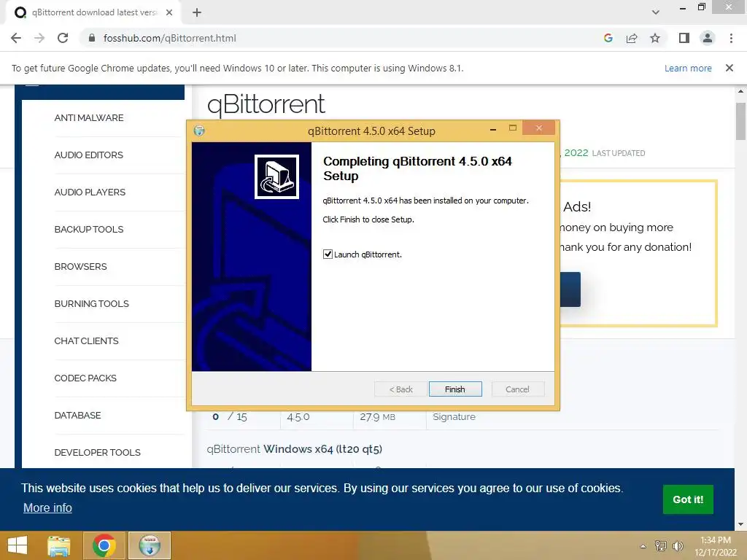747x560 pixels.
Task: Click page scrollbar down arrow
Action: click(x=740, y=524)
